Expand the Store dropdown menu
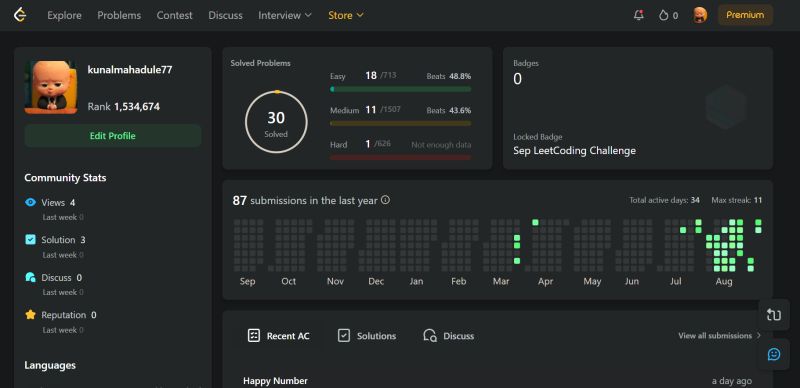800x388 pixels. (345, 15)
